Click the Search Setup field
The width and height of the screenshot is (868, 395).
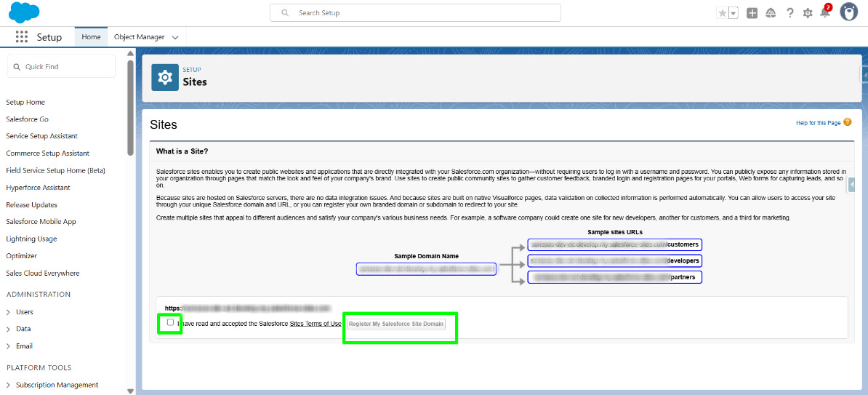[414, 13]
